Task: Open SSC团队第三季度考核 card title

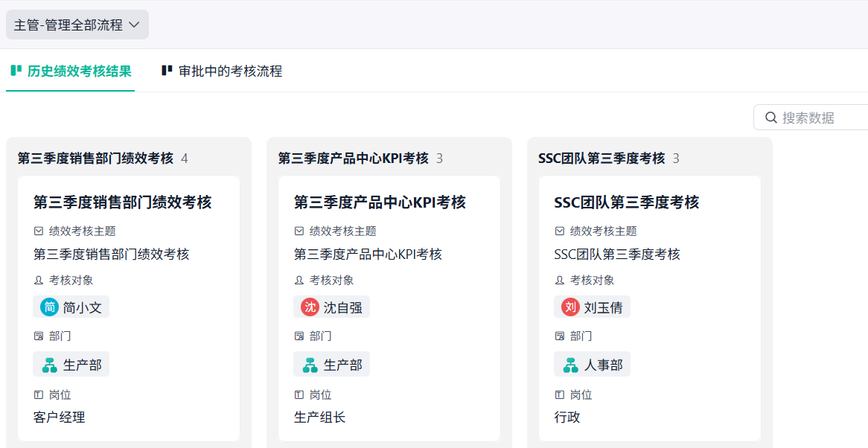Action: [627, 202]
